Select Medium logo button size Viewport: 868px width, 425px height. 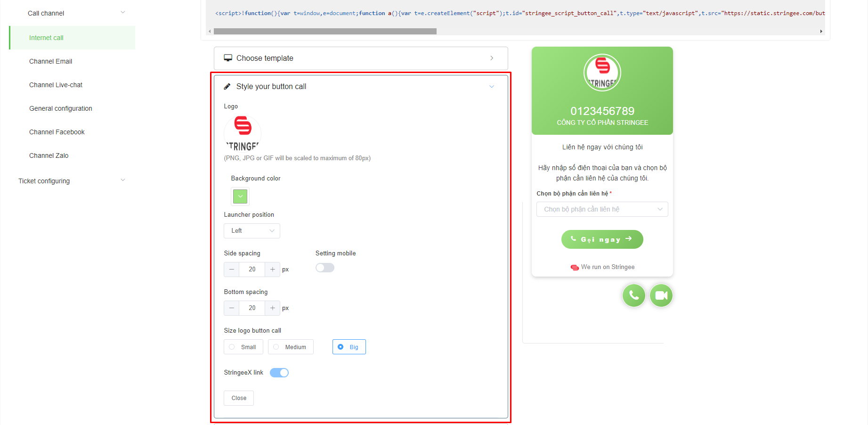[x=290, y=347]
